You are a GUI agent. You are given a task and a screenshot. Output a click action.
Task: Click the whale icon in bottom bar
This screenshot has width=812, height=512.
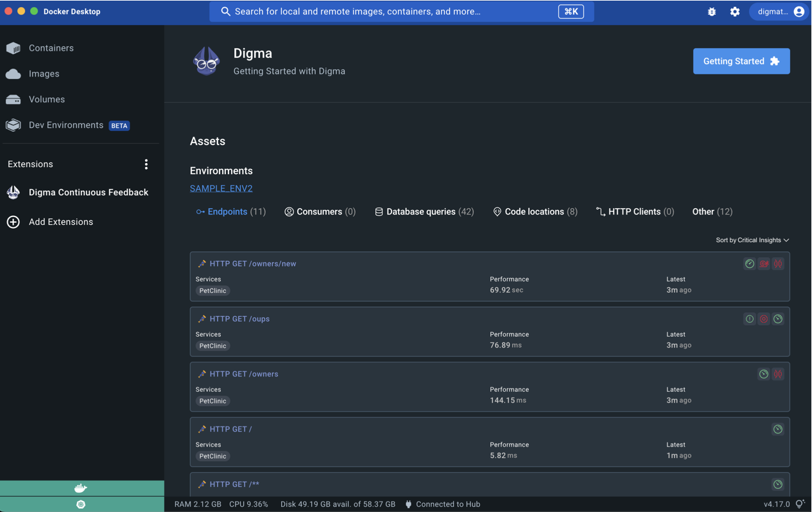[x=81, y=488]
